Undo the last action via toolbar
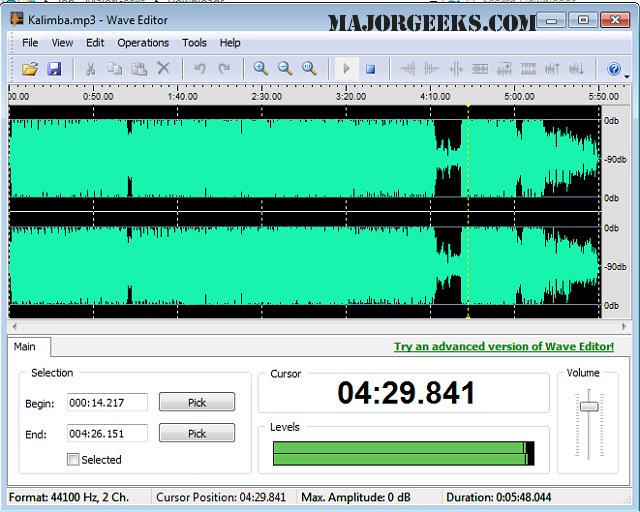Viewport: 640px width, 512px height. click(x=200, y=69)
